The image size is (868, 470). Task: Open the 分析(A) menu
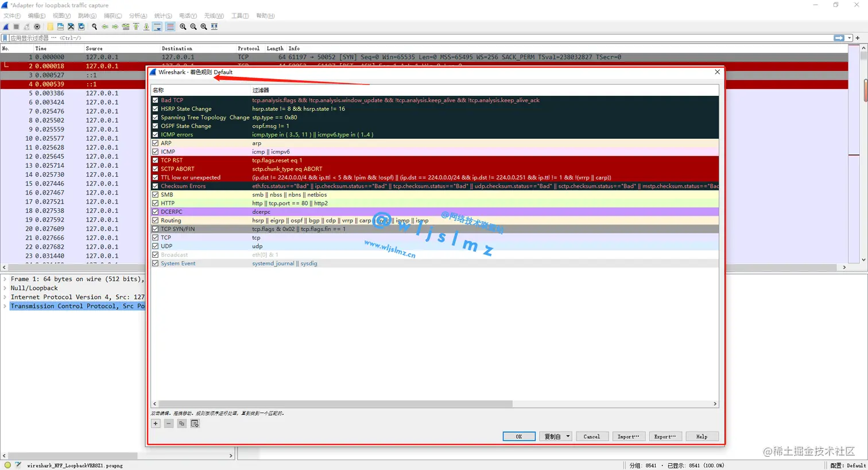[138, 15]
